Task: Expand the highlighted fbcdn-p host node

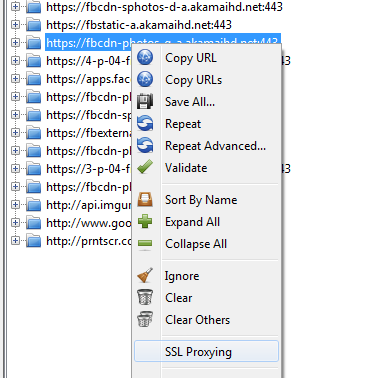Action: tap(15, 43)
